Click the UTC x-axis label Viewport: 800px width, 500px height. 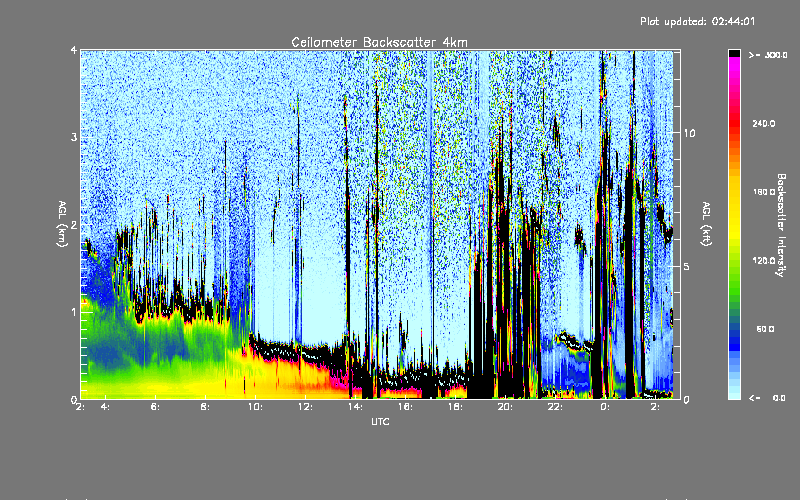[x=380, y=421]
